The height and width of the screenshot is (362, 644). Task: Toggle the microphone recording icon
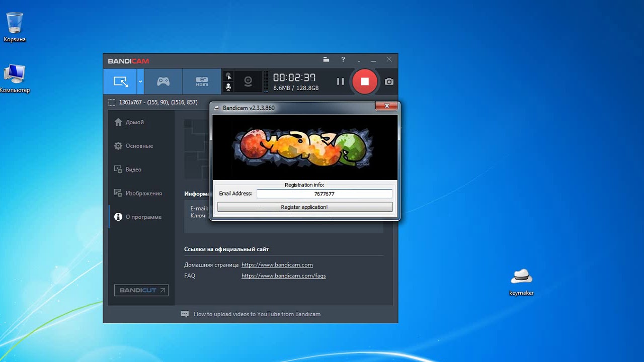pyautogui.click(x=228, y=87)
